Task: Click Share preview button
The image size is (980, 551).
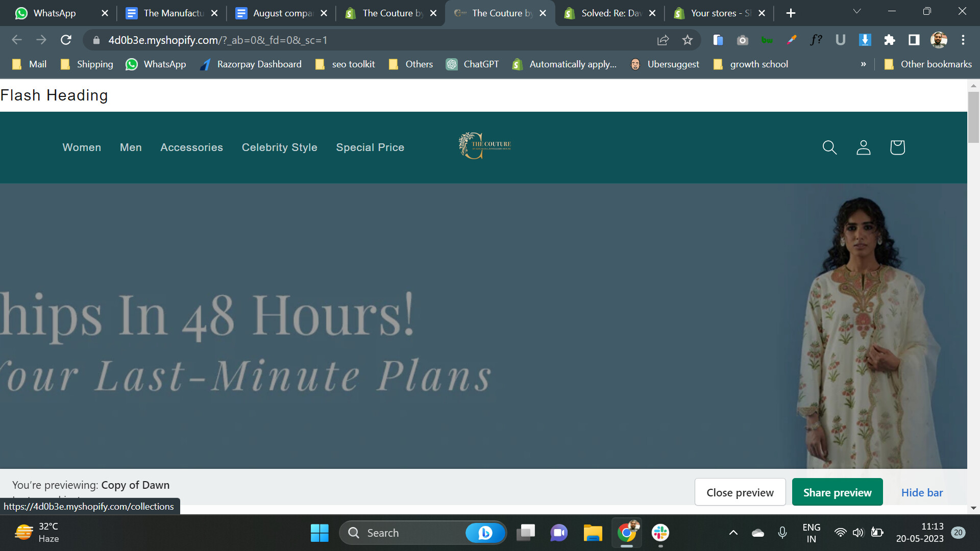Action: pyautogui.click(x=837, y=492)
